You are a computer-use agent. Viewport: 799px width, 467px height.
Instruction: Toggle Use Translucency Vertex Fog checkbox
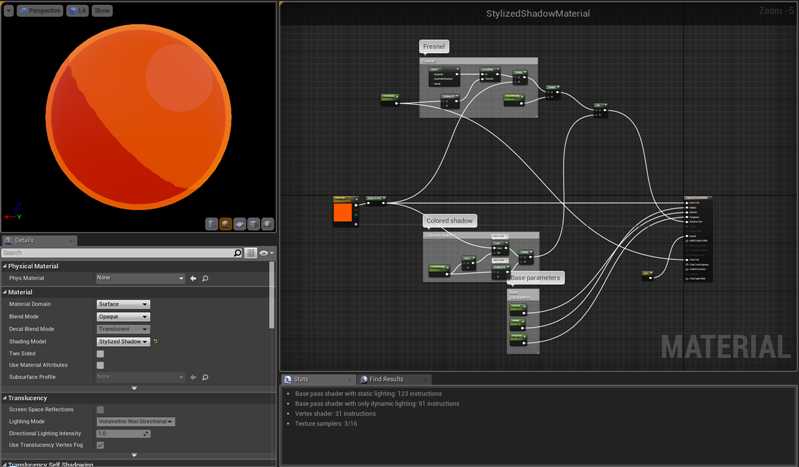(x=100, y=445)
